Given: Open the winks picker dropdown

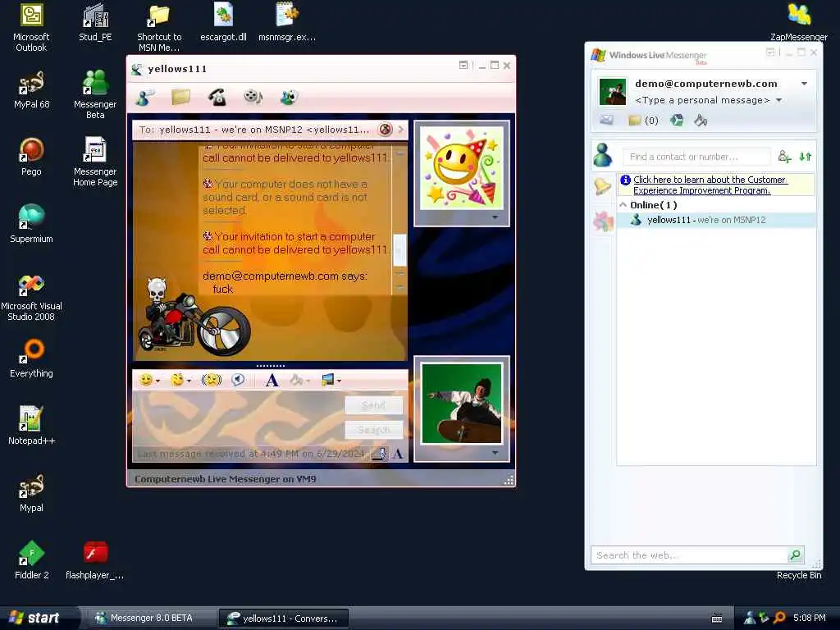Looking at the screenshot, I should pyautogui.click(x=180, y=381).
